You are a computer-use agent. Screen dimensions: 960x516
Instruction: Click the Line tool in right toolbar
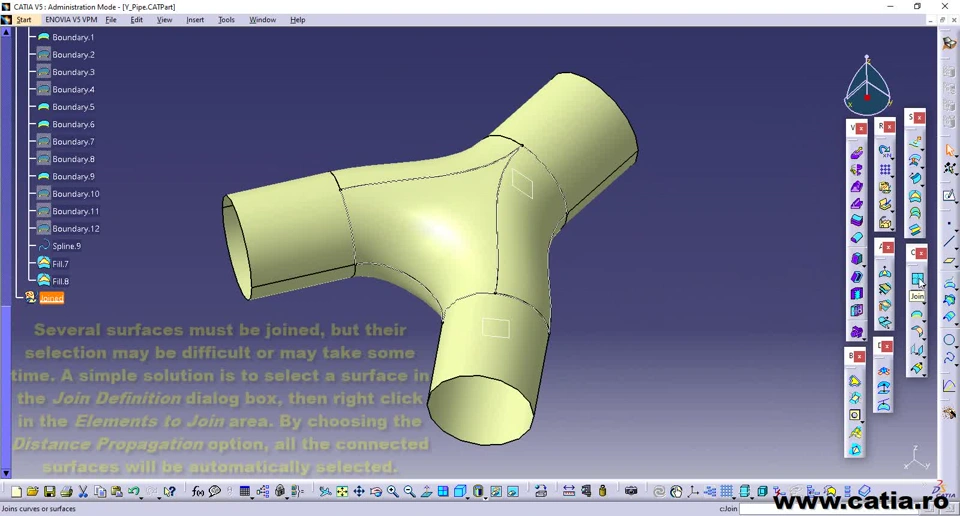(x=949, y=241)
